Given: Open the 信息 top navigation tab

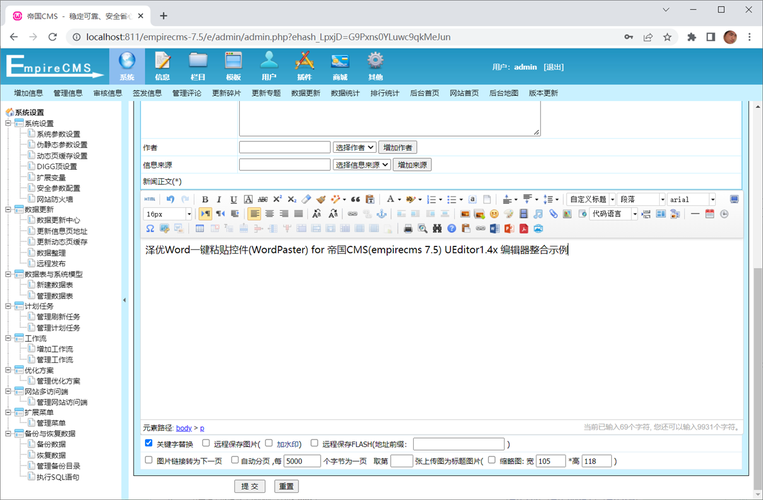Looking at the screenshot, I should (x=163, y=67).
